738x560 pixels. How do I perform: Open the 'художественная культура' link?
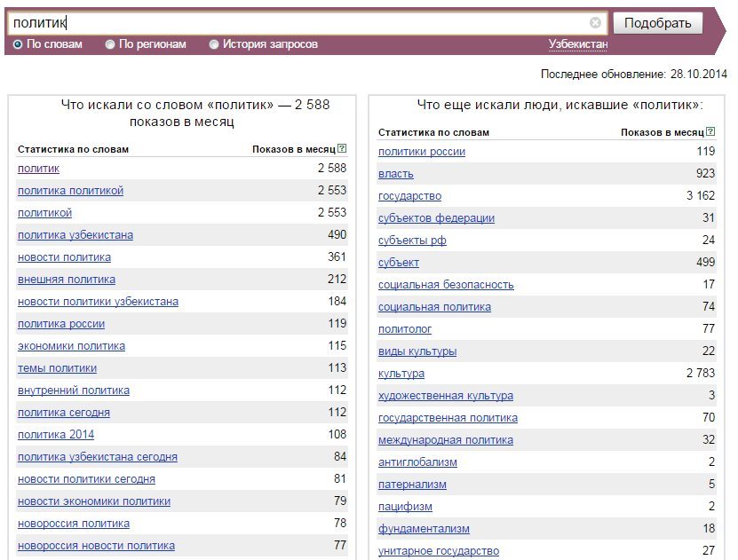coord(446,396)
